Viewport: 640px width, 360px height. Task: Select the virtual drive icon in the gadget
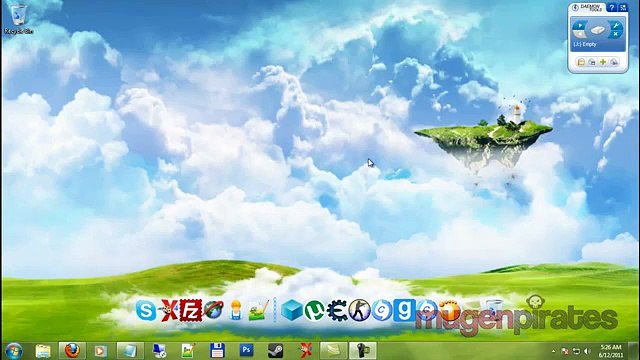pyautogui.click(x=598, y=30)
